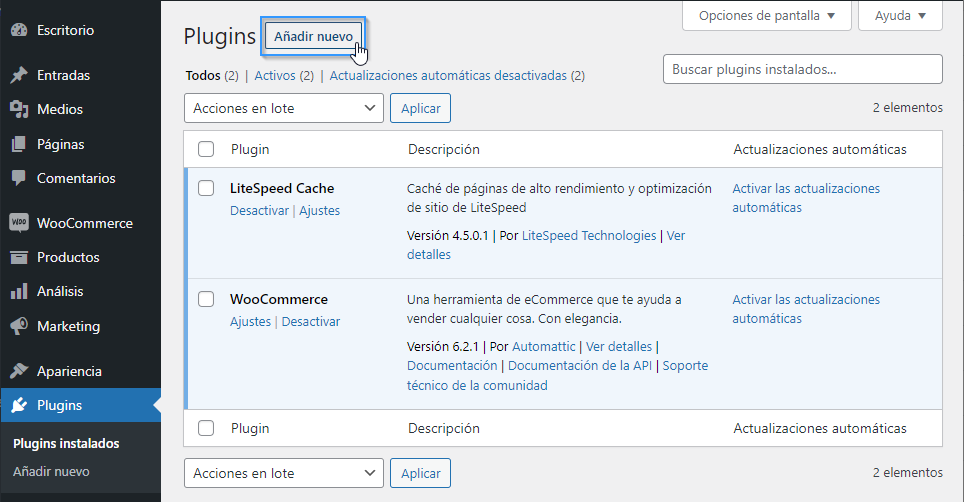Open WooCommerce Documentación link
The height and width of the screenshot is (502, 964).
point(452,366)
